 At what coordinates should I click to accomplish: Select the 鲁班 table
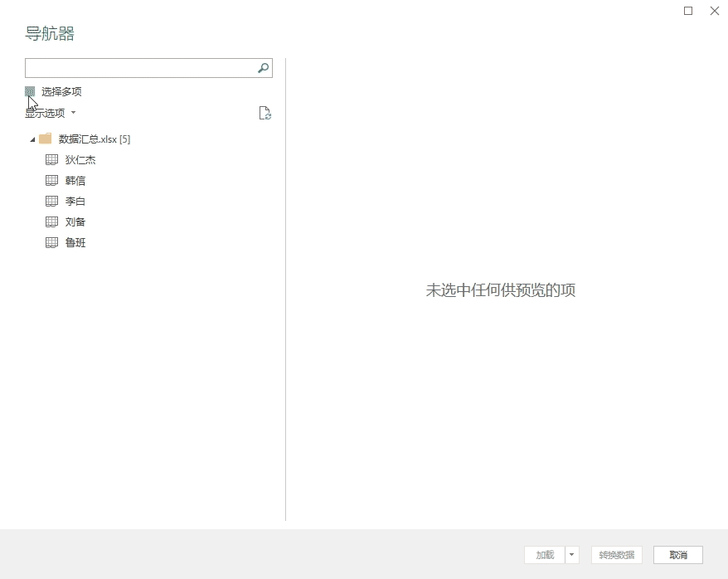coord(75,243)
